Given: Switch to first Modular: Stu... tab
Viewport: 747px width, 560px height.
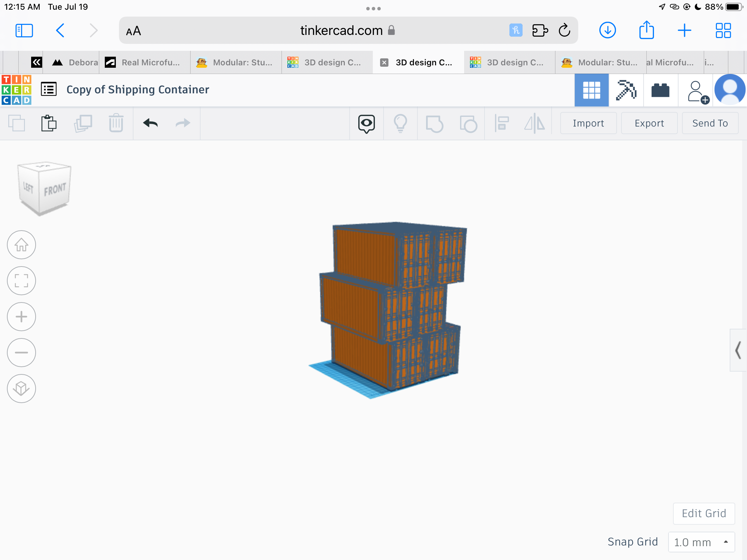Looking at the screenshot, I should (236, 63).
